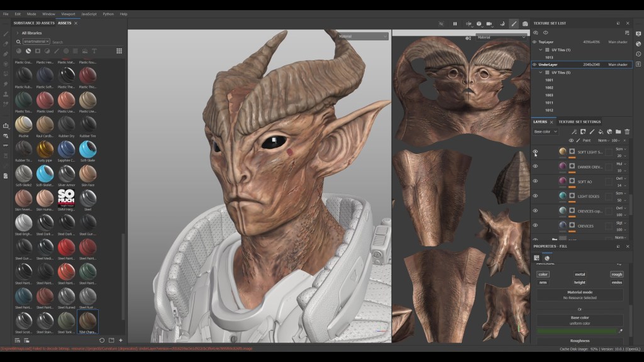Open blend mode dropdown of SOFT LIGHT layer
The image size is (644, 362).
click(621, 149)
